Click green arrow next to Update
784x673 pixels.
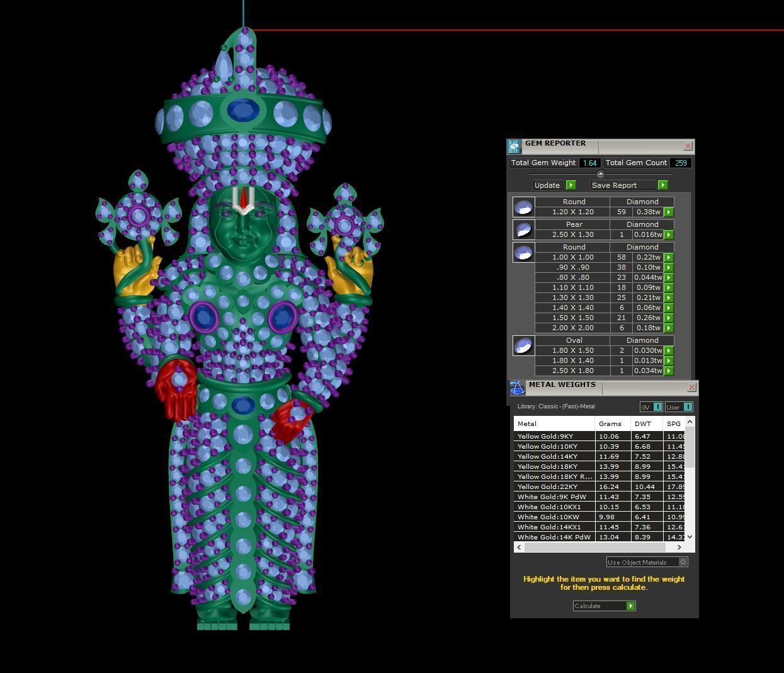pyautogui.click(x=571, y=185)
